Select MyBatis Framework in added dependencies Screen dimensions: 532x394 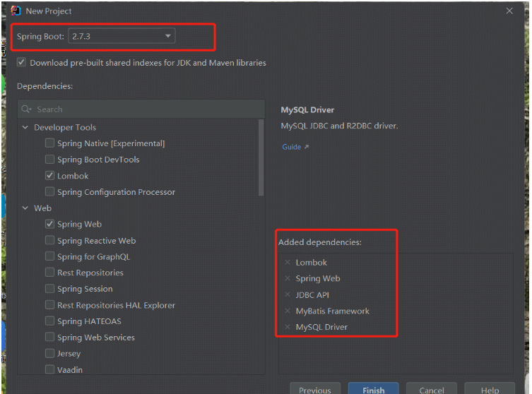click(x=332, y=311)
